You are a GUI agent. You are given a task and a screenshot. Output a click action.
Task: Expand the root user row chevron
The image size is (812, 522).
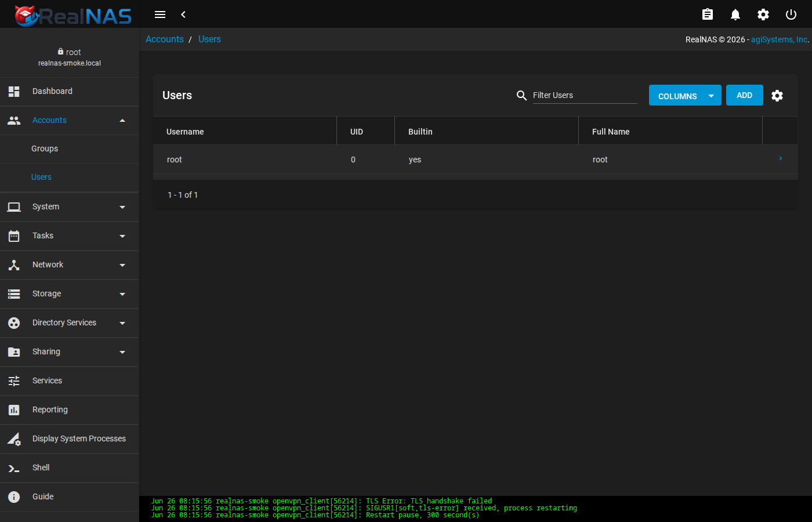[x=781, y=158]
